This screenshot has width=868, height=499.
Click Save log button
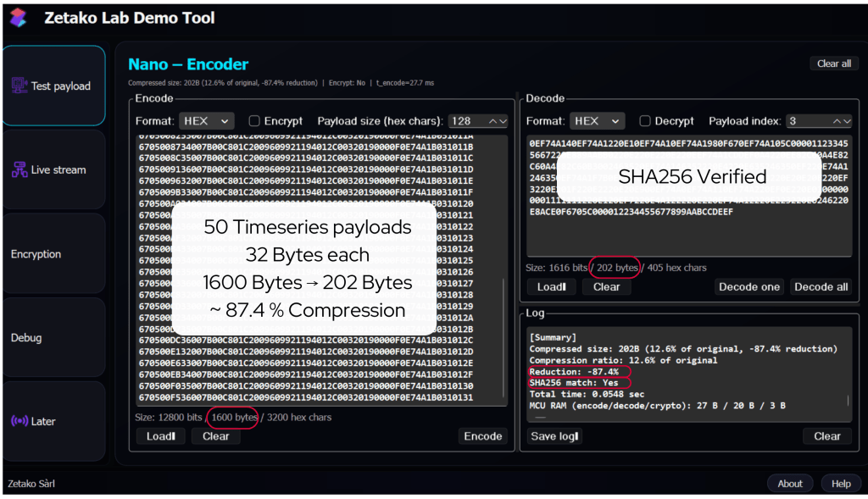(x=554, y=436)
